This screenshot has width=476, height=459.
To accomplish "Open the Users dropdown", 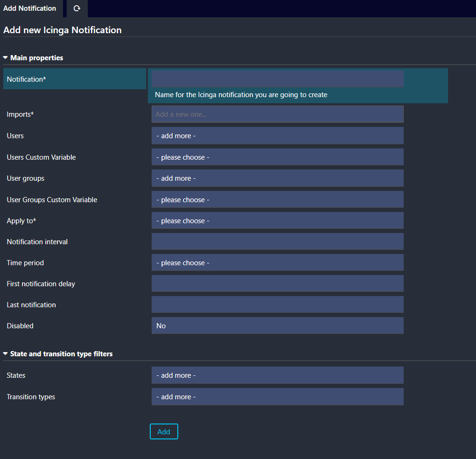I will 277,136.
